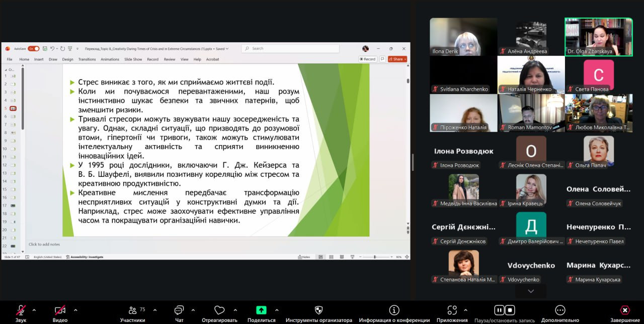The height and width of the screenshot is (324, 644).
Task: Switch to Slide Sorter view icon
Action: pyautogui.click(x=331, y=257)
